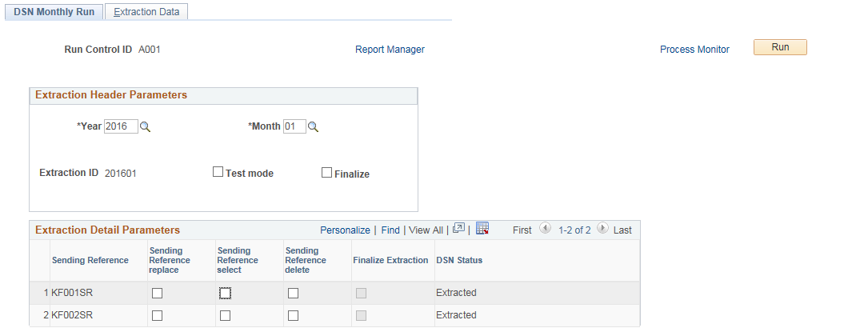
Task: Click the Run button
Action: (x=780, y=47)
